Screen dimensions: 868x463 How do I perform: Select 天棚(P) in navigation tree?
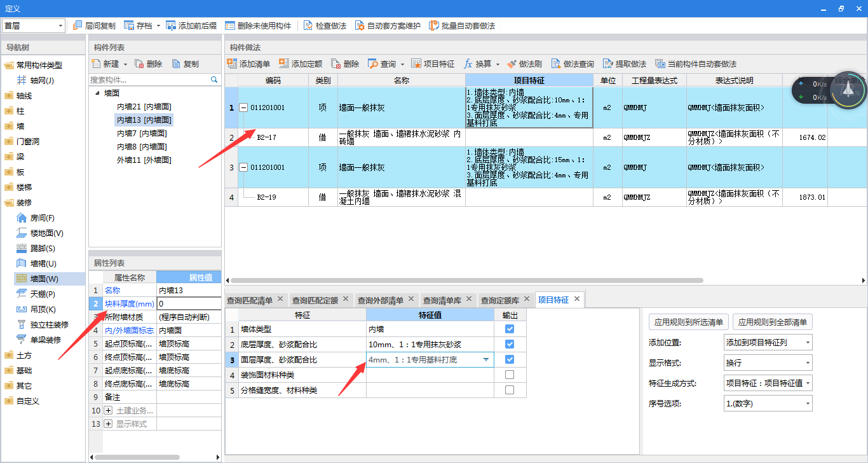(43, 294)
